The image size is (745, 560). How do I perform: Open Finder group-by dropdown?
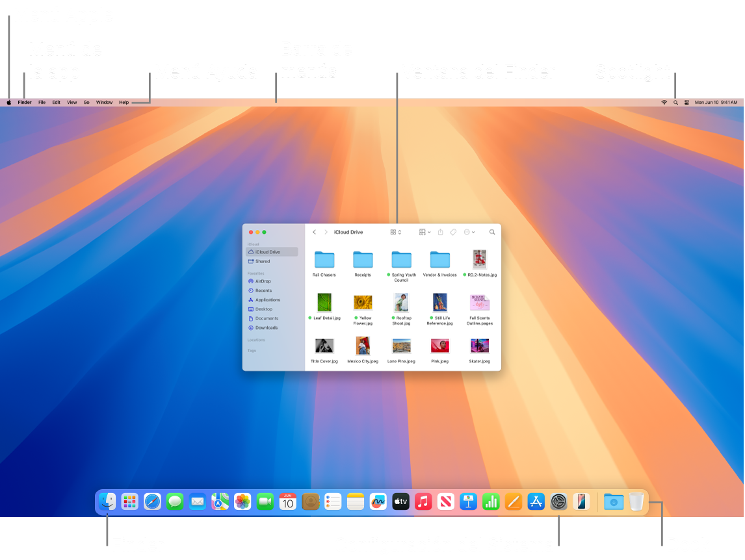[x=425, y=232]
